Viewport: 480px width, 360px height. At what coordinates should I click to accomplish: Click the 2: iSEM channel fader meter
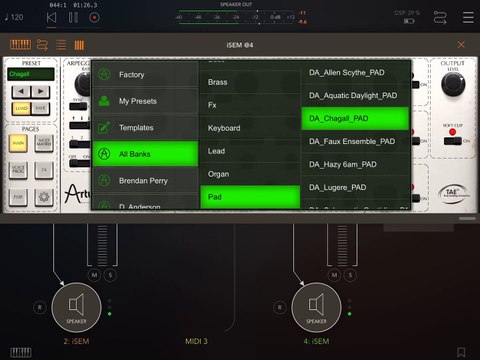coord(102,245)
